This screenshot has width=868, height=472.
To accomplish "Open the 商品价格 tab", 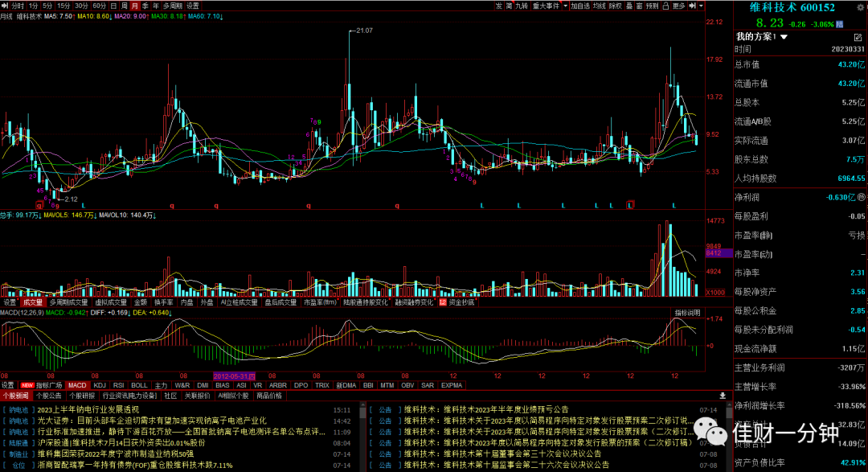I will pyautogui.click(x=269, y=396).
